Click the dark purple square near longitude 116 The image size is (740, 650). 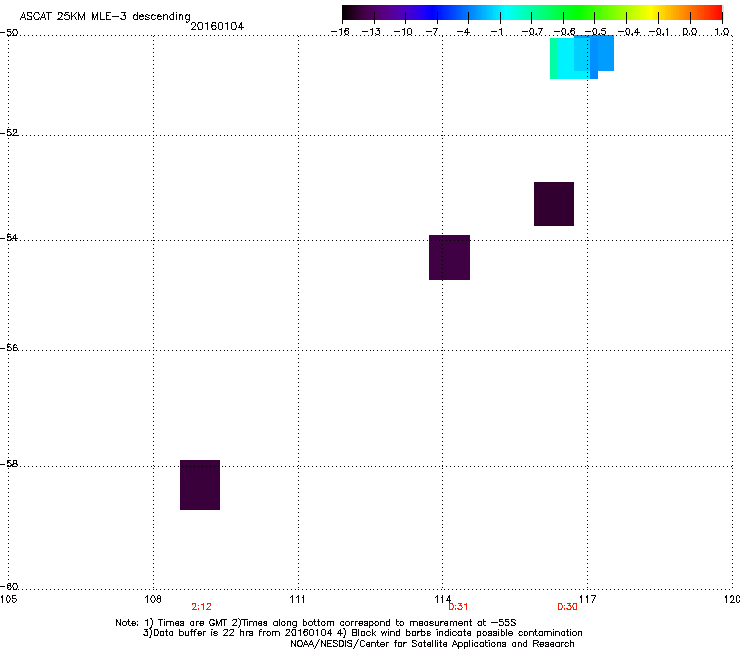point(554,204)
